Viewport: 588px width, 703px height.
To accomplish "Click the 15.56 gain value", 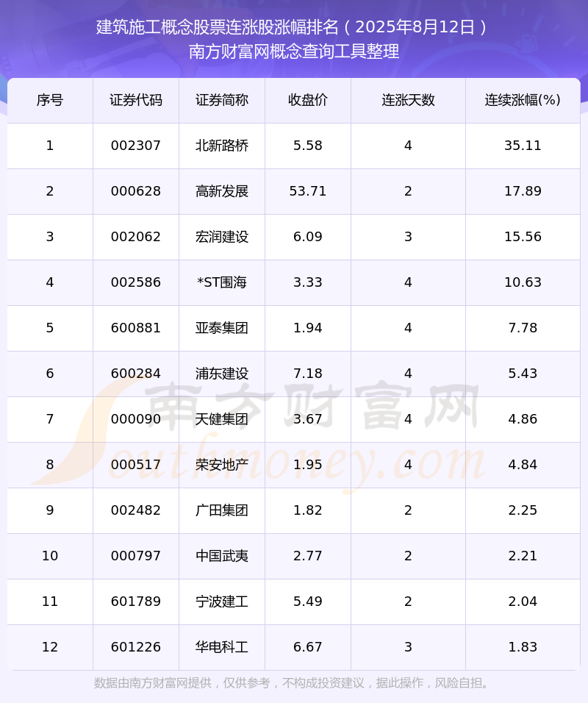I will 523,237.
